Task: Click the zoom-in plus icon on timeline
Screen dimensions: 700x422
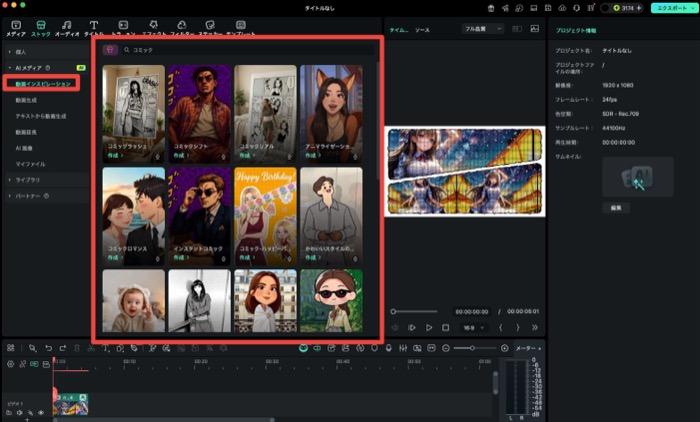Action: tap(504, 348)
